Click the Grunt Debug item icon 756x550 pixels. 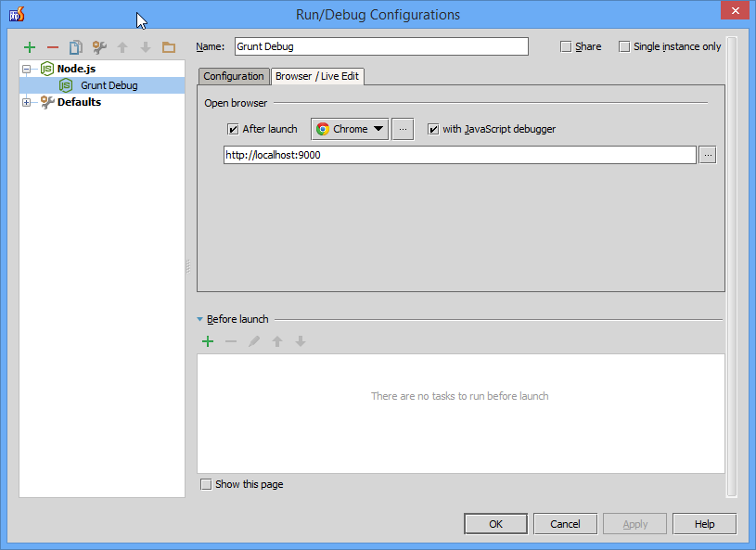click(x=66, y=85)
